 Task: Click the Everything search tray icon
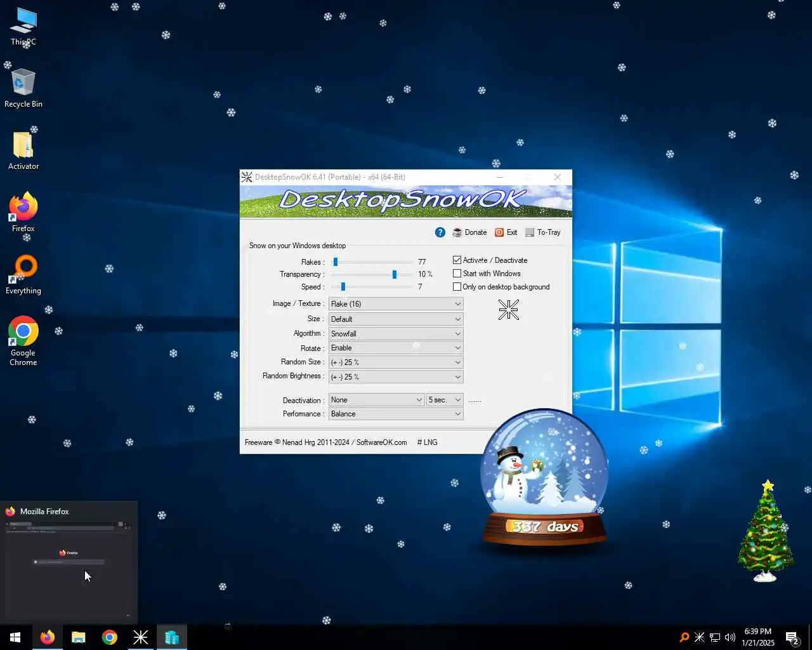click(684, 637)
